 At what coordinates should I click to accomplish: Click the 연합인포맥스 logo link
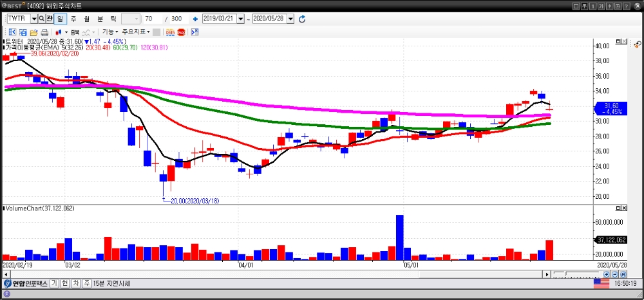click(26, 283)
